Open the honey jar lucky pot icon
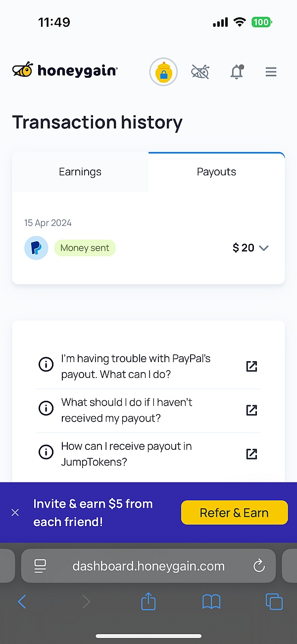Image resolution: width=297 pixels, height=644 pixels. pos(163,72)
